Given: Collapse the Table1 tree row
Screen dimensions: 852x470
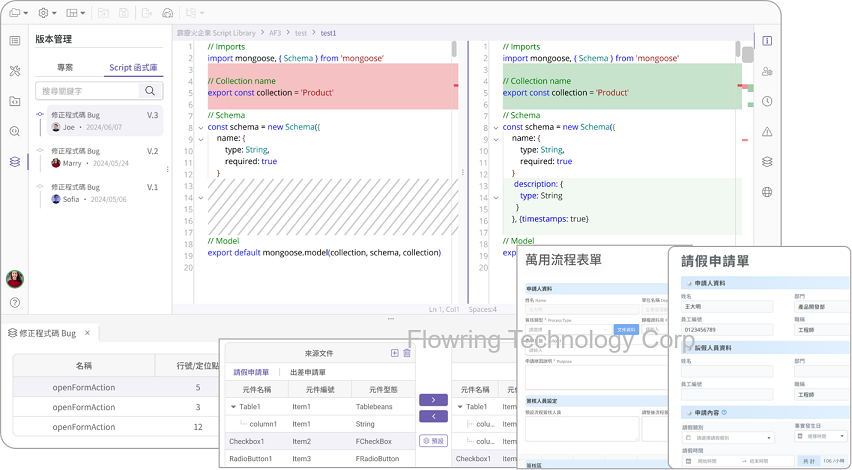Looking at the screenshot, I should pos(233,407).
